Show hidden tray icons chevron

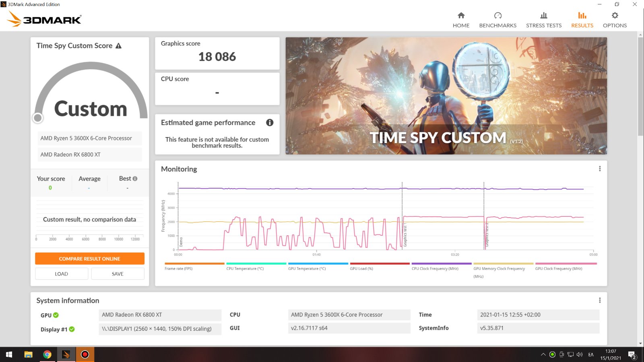coord(543,354)
